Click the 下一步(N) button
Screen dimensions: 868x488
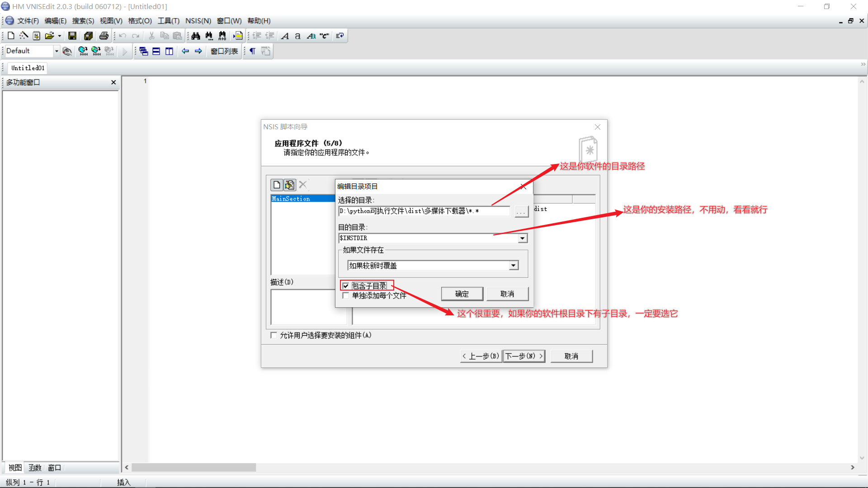(x=524, y=356)
